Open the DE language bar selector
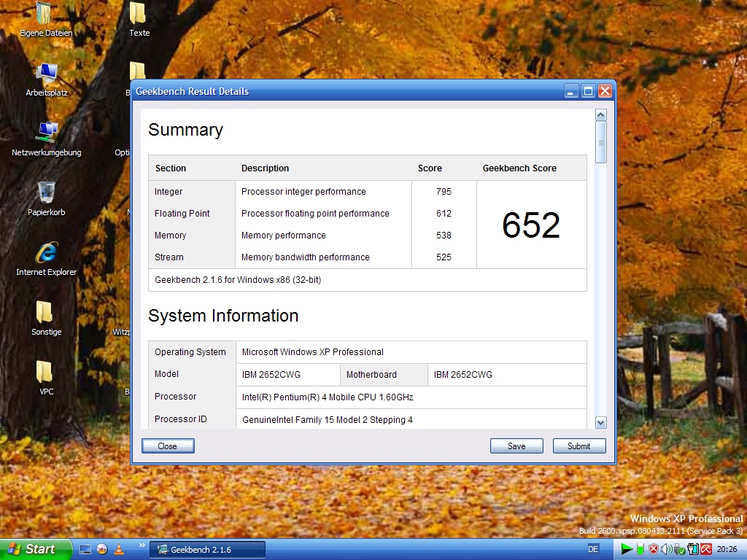Image resolution: width=747 pixels, height=560 pixels. (593, 549)
